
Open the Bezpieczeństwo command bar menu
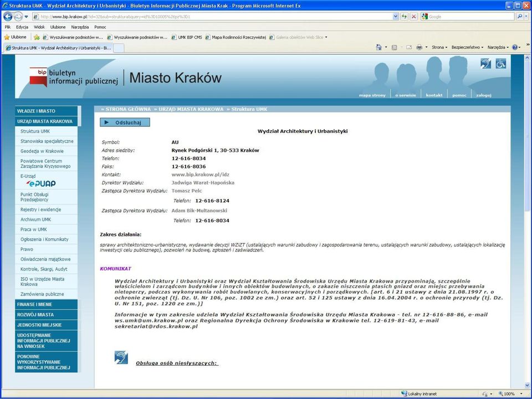pyautogui.click(x=467, y=47)
